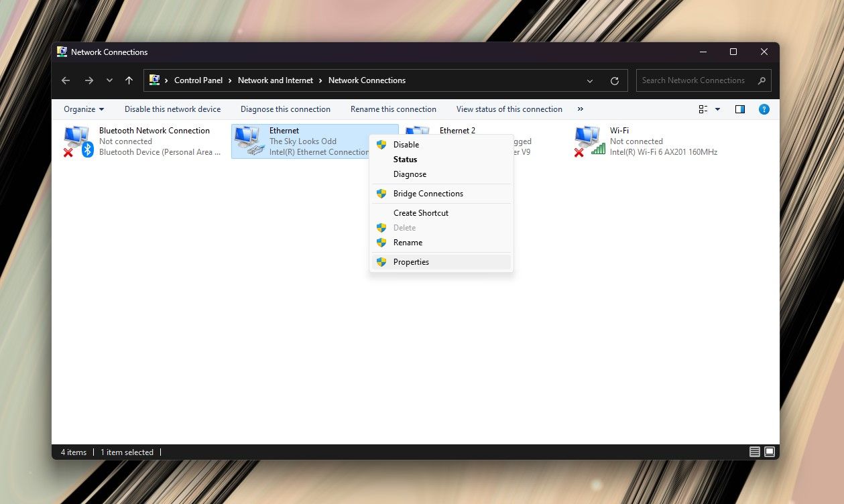The width and height of the screenshot is (844, 504).
Task: Open the Help question mark icon
Action: (x=764, y=109)
